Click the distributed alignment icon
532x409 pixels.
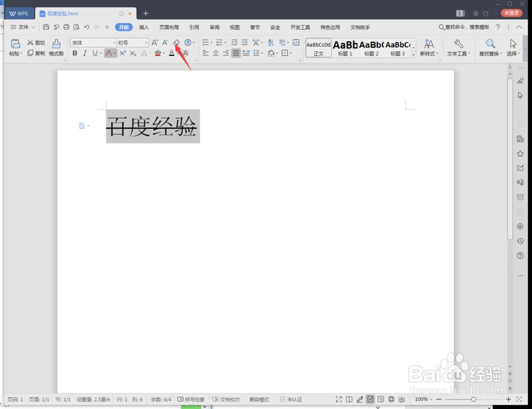pos(246,53)
